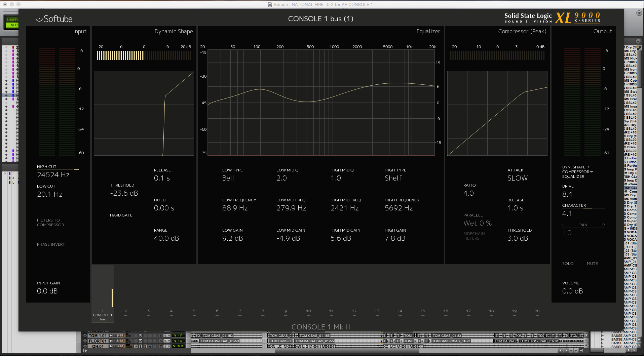The width and height of the screenshot is (644, 356).
Task: Click the MUTE button in Output section
Action: coord(592,264)
